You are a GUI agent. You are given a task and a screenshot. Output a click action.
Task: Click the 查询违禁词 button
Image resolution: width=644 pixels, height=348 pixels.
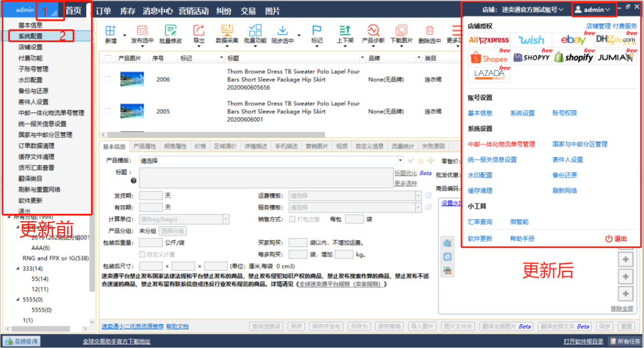(x=266, y=326)
